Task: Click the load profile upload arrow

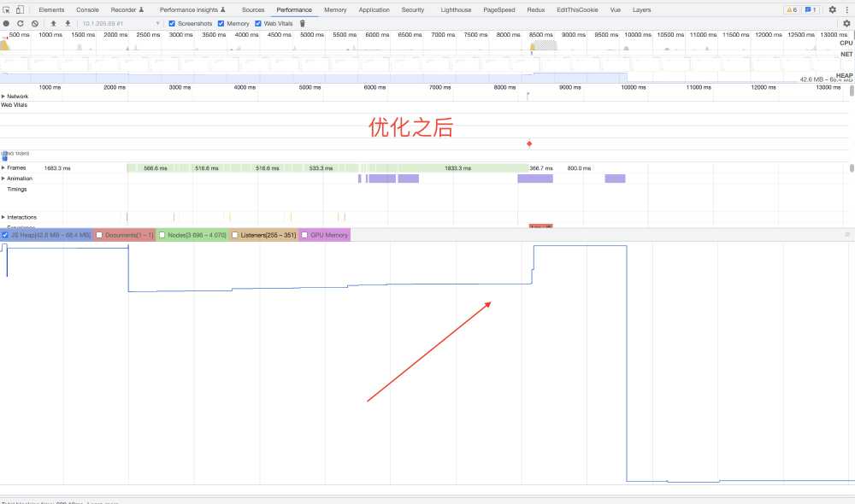Action: tap(53, 23)
